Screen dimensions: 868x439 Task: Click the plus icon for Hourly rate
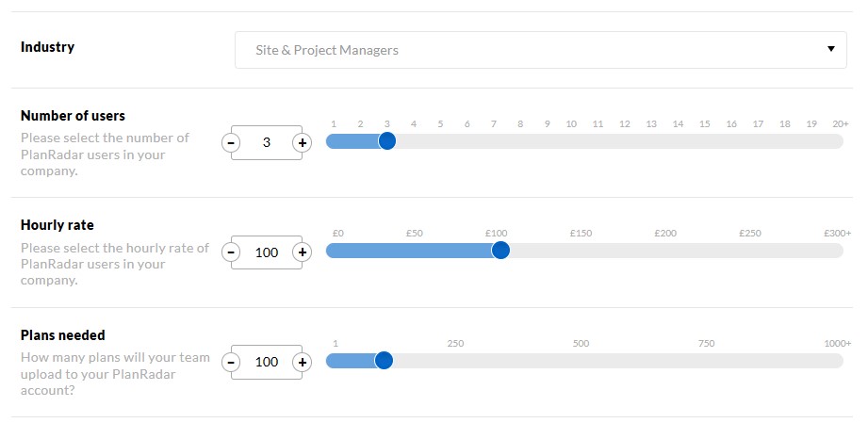click(x=302, y=252)
